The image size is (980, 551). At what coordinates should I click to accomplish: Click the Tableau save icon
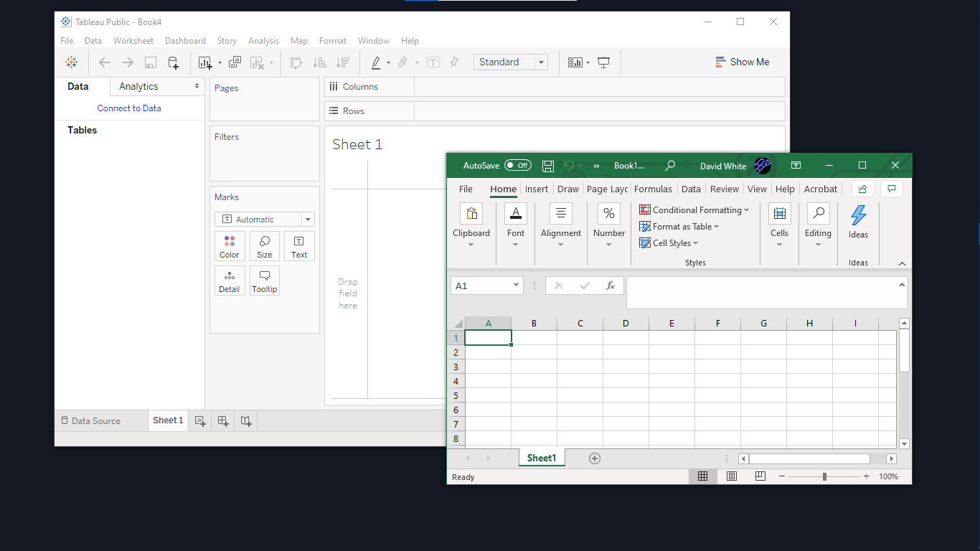point(151,62)
